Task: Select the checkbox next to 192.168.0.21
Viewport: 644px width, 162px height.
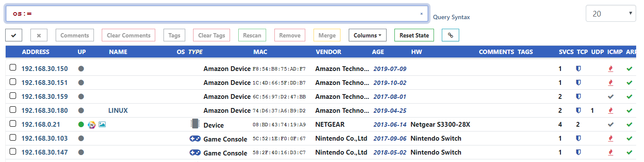Action: (13, 124)
